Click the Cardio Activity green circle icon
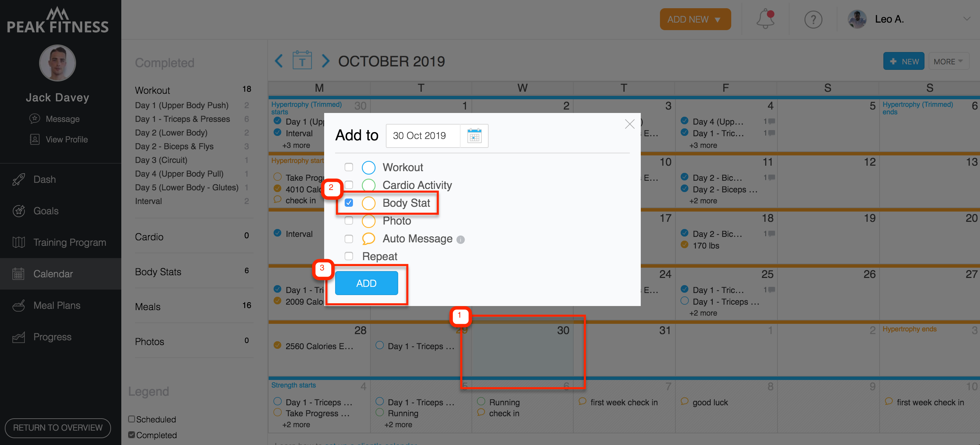This screenshot has height=445, width=980. tap(368, 185)
